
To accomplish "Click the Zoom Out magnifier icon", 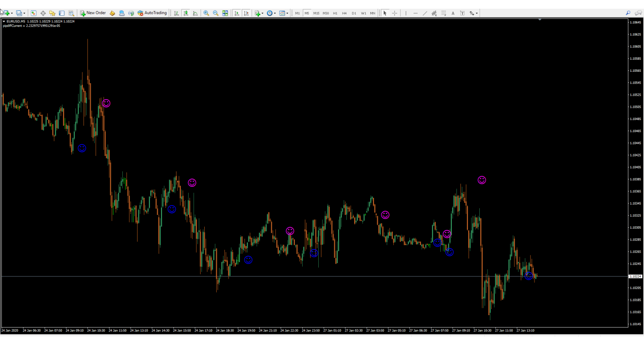I will [x=215, y=13].
